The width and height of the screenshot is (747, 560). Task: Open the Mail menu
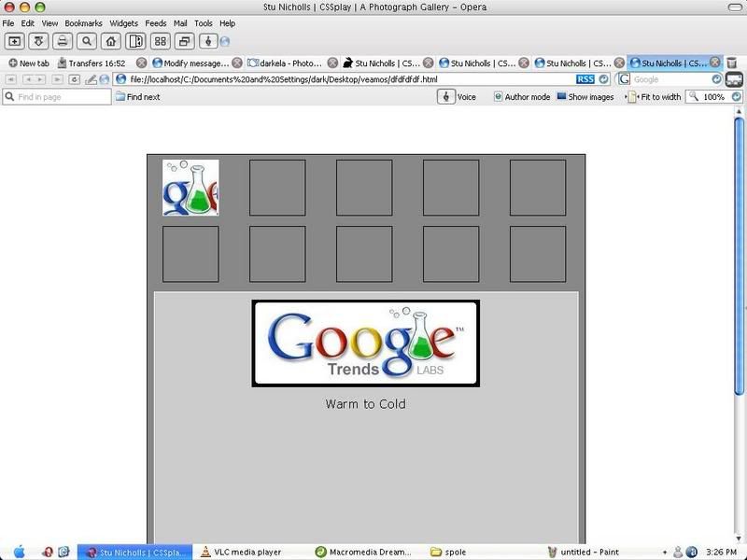click(x=180, y=23)
